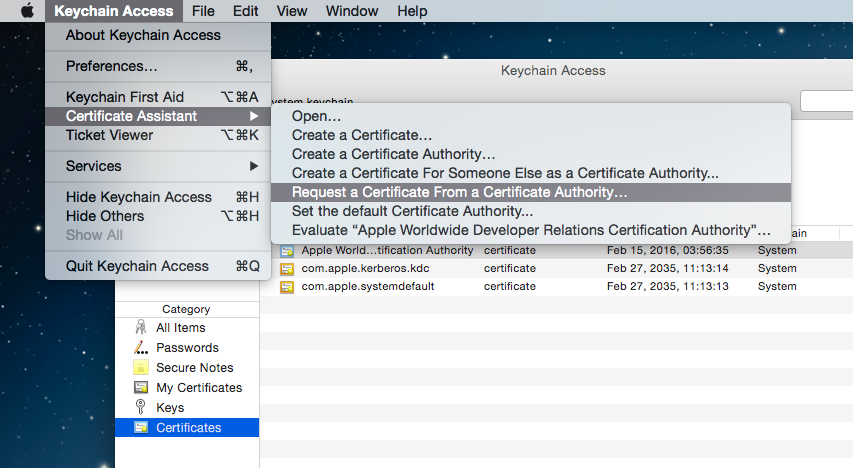Select Apple World...tification Authority row name
Image resolution: width=853 pixels, height=468 pixels.
pos(387,250)
